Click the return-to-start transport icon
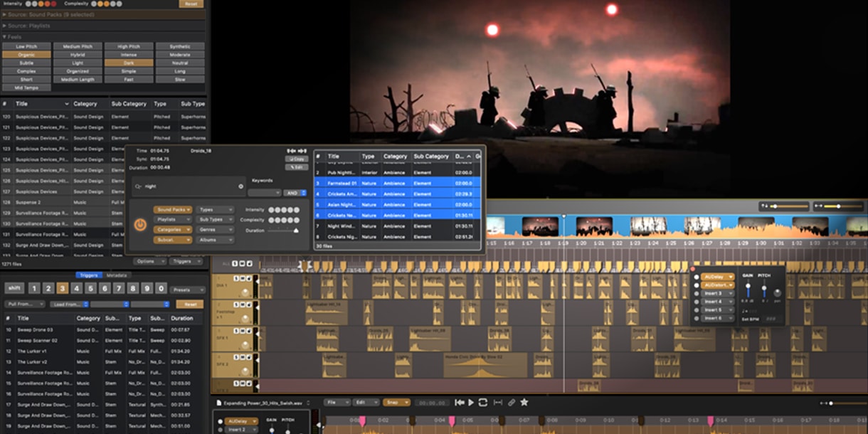The width and height of the screenshot is (868, 434). [x=459, y=403]
